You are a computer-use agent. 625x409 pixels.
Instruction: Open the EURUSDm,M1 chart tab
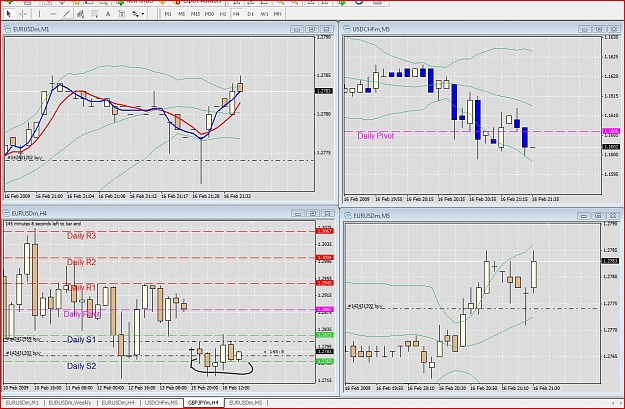point(22,403)
